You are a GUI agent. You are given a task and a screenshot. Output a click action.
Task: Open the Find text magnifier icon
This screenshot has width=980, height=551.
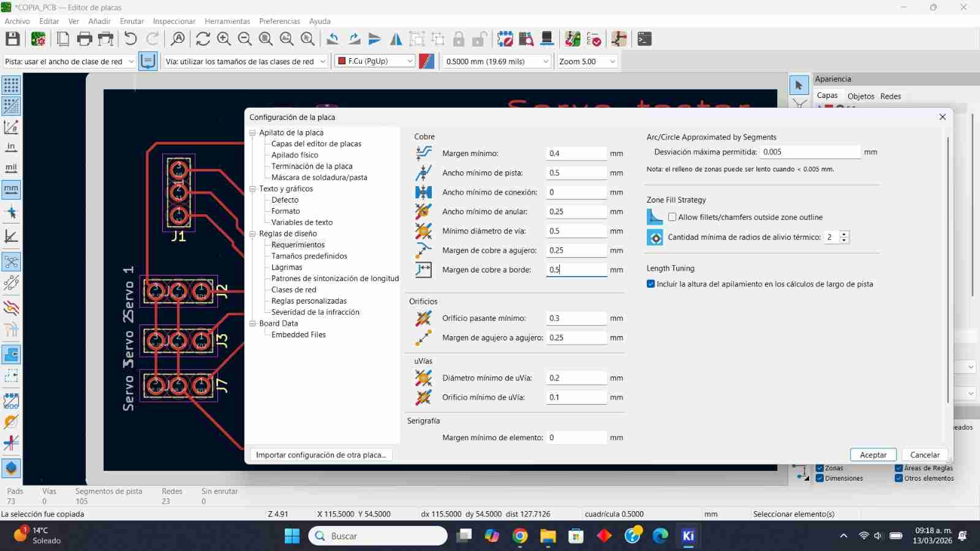178,39
